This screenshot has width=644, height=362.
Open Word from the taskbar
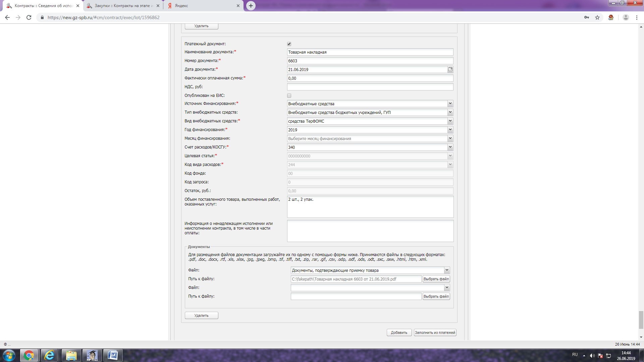[x=113, y=355]
